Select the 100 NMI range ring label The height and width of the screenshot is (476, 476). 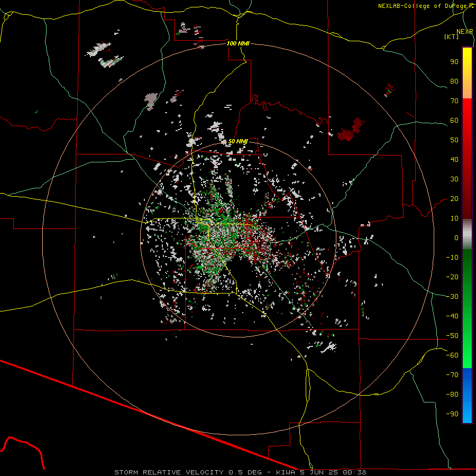(238, 43)
